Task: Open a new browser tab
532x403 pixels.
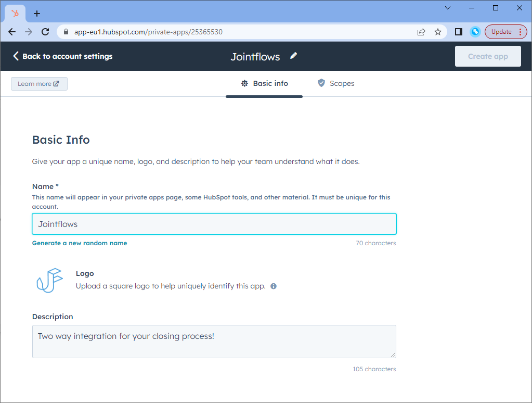Action: click(37, 14)
